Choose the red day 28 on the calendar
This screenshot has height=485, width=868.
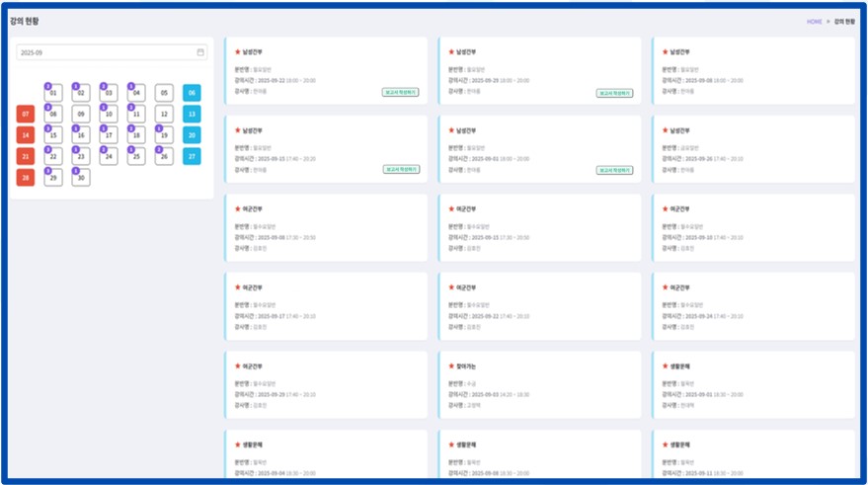point(26,178)
